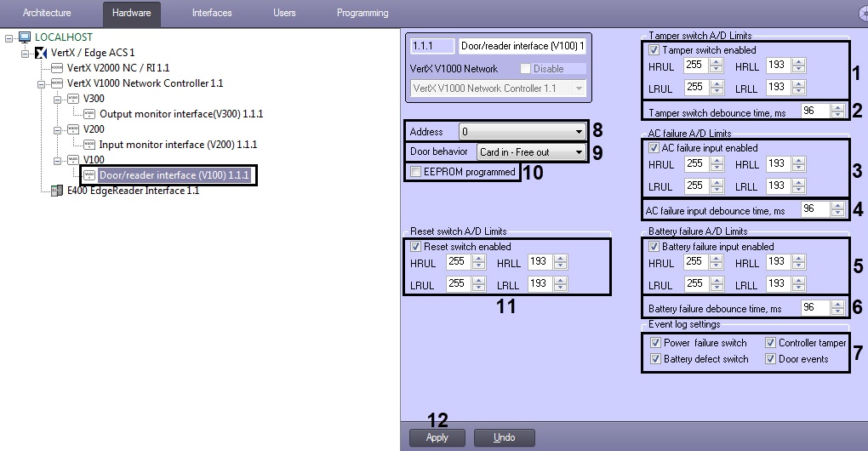This screenshot has width=868, height=451.
Task: Click the Input monitor interface (V200) icon
Action: tap(89, 145)
